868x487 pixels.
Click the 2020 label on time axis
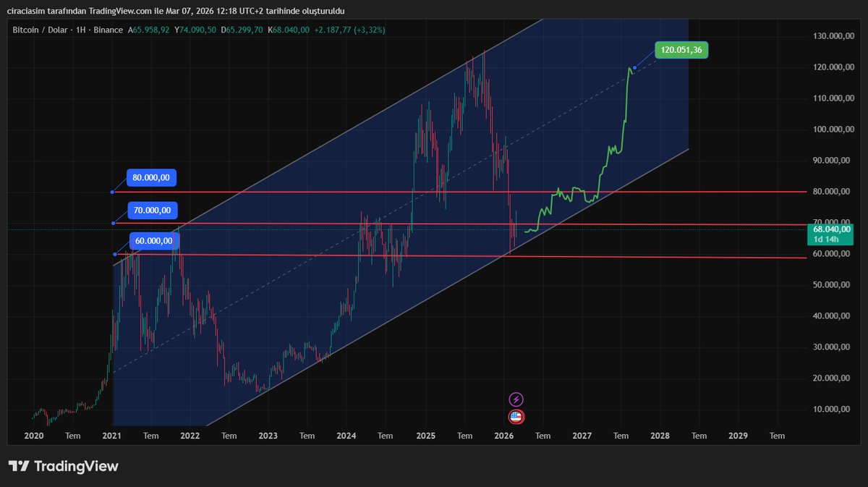pos(33,436)
